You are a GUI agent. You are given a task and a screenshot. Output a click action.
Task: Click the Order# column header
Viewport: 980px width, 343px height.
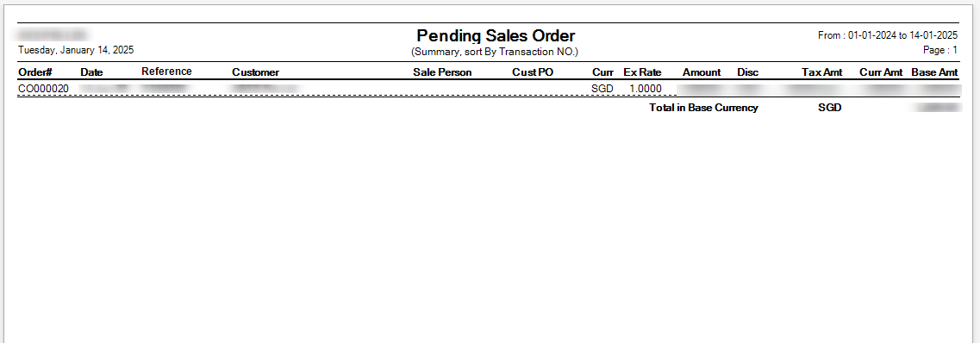pyautogui.click(x=35, y=72)
